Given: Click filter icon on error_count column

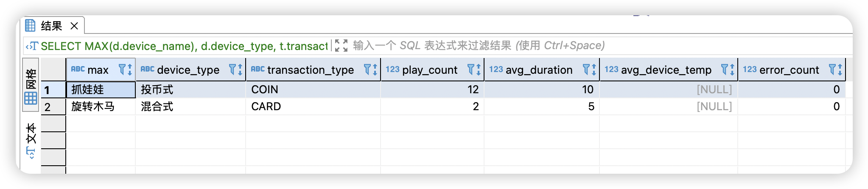Looking at the screenshot, I should [x=832, y=69].
